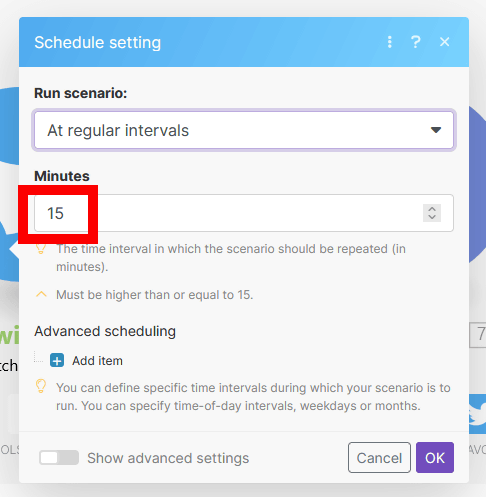Confirm schedule with the OK button
This screenshot has width=486, height=497.
click(x=435, y=458)
